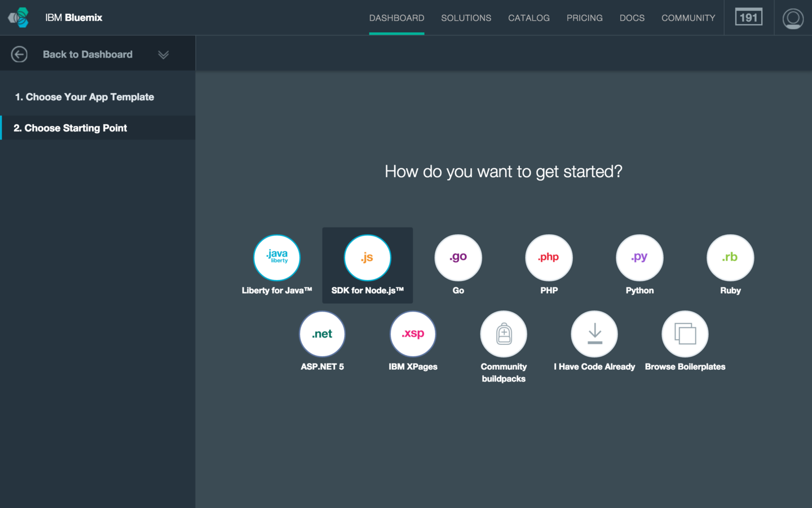Screen dimensions: 812x508
Task: Switch to the PRICING tab
Action: (x=585, y=18)
